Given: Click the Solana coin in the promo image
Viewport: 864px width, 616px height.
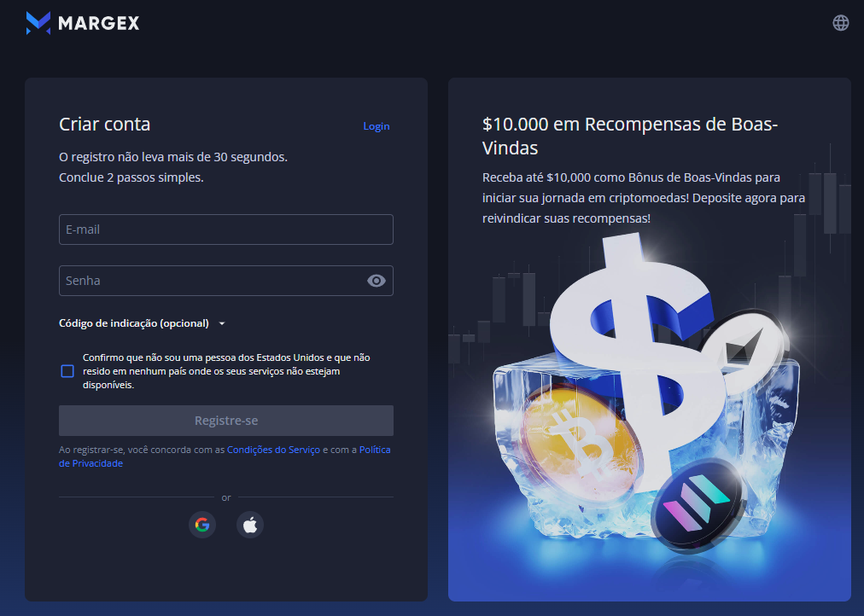Looking at the screenshot, I should [698, 505].
